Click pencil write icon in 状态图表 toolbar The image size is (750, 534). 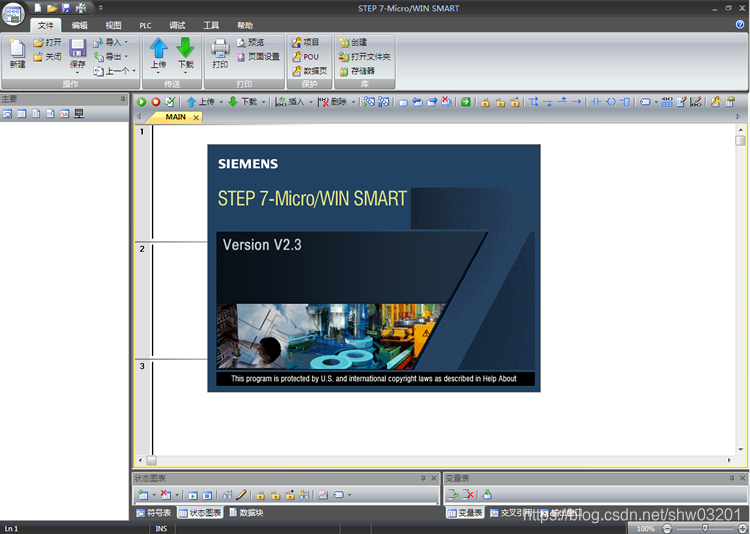click(242, 495)
